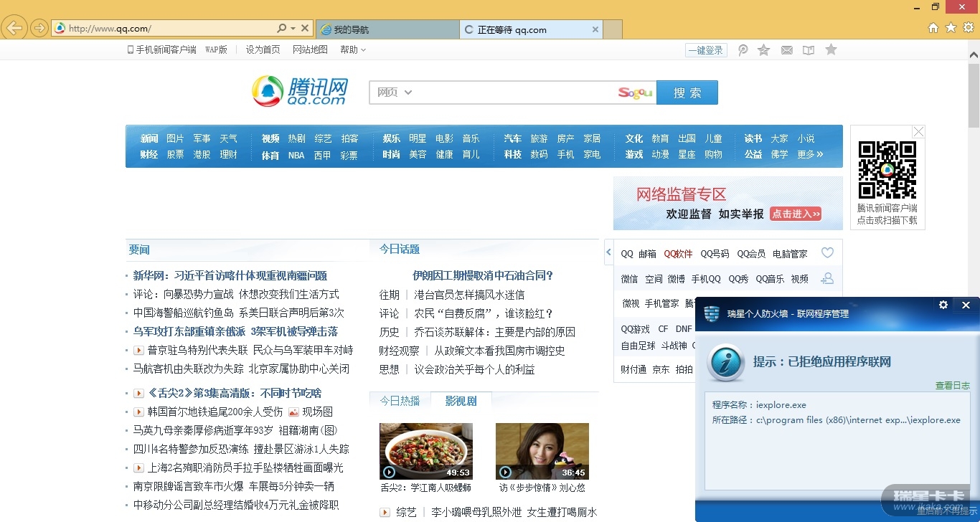980x522 pixels.
Task: Click the QR code for the news client
Action: tap(887, 170)
